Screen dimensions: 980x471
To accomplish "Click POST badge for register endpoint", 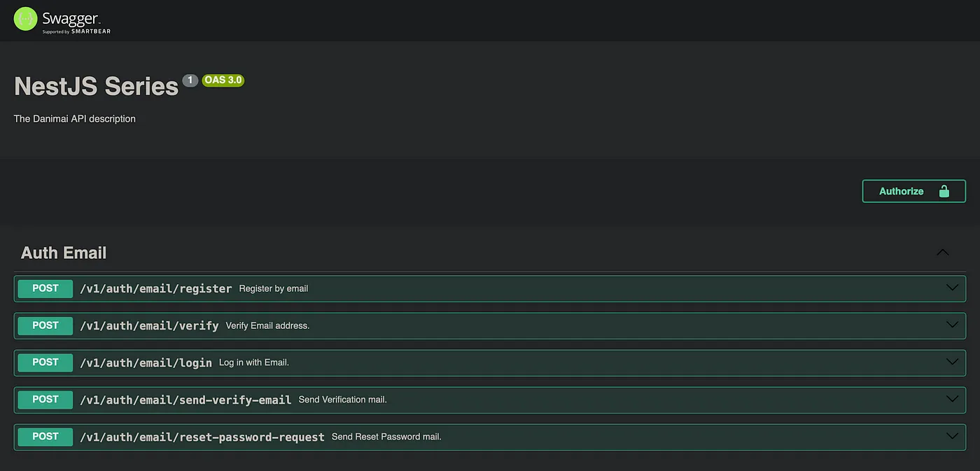I will [x=45, y=288].
